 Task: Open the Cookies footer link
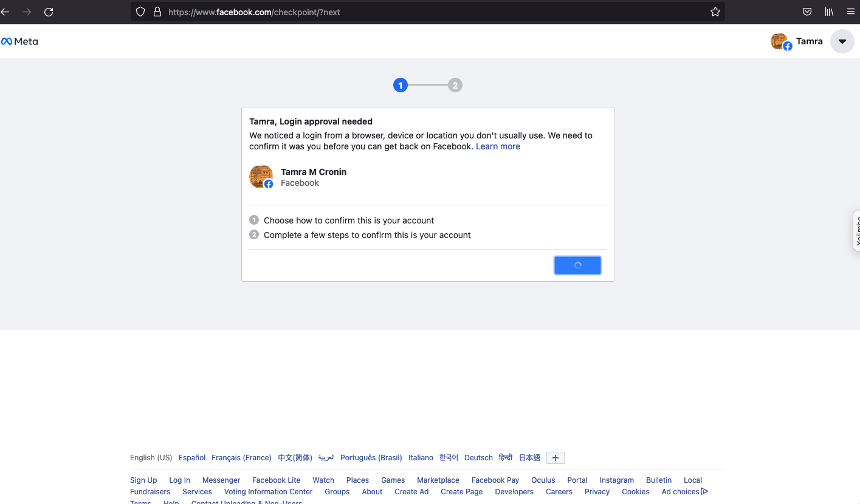click(636, 492)
